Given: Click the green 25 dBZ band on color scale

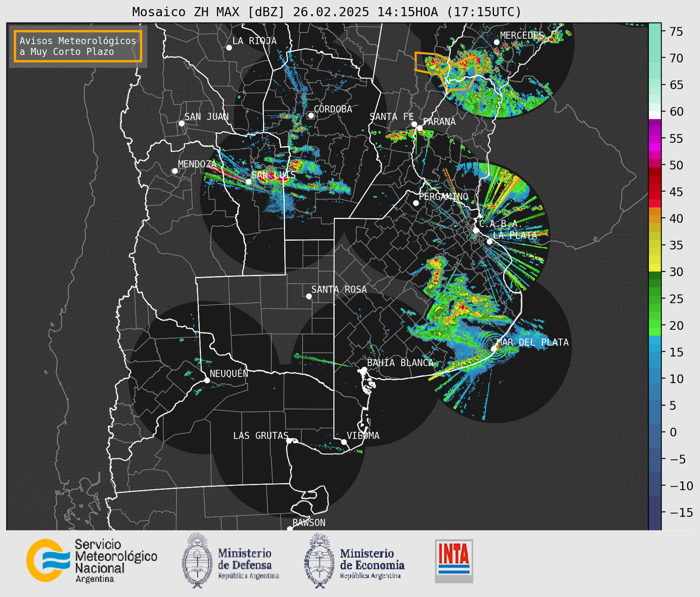Looking at the screenshot, I should point(655,298).
